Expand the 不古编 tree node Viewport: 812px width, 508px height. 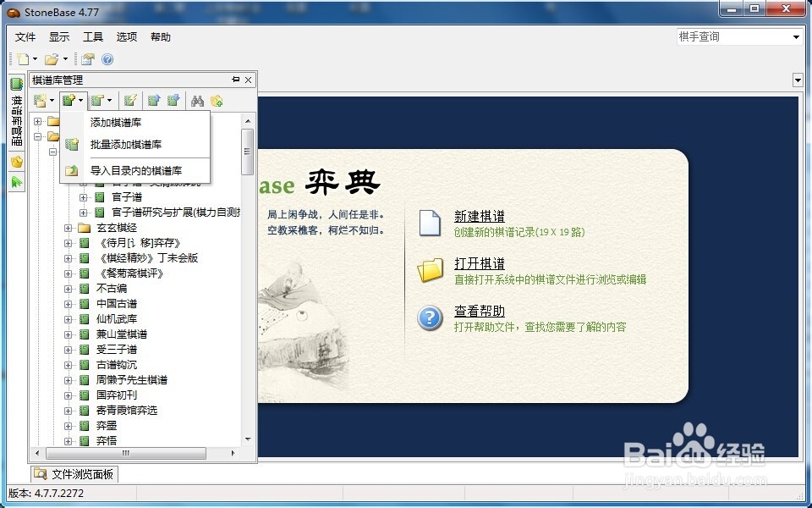click(x=68, y=289)
